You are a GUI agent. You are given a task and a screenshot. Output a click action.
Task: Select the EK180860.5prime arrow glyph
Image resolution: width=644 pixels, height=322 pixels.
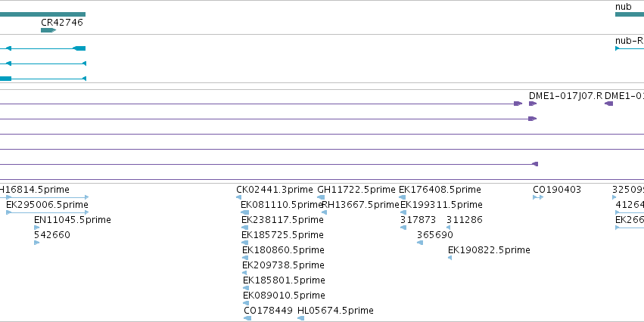click(x=245, y=258)
